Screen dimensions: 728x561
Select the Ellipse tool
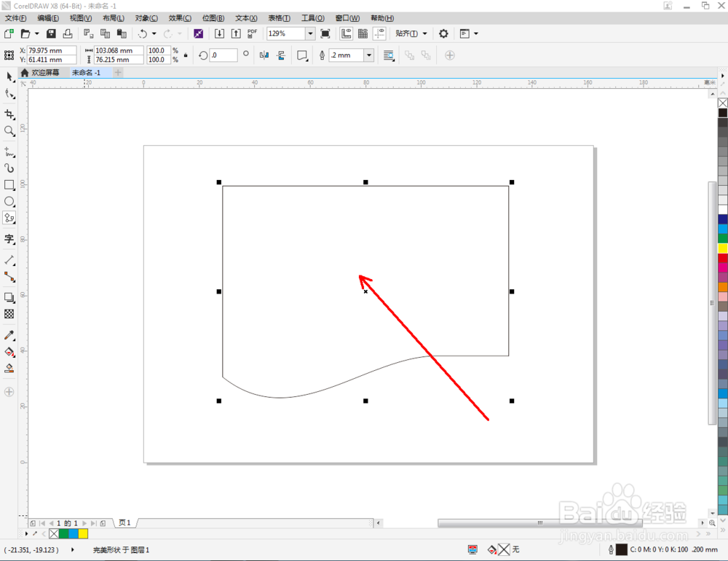[9, 202]
